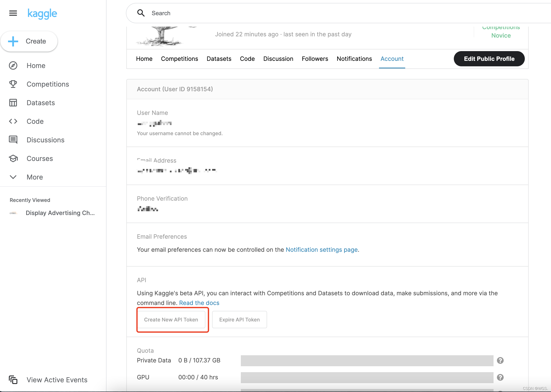Click the Expire API Token button
The height and width of the screenshot is (392, 551).
239,320
